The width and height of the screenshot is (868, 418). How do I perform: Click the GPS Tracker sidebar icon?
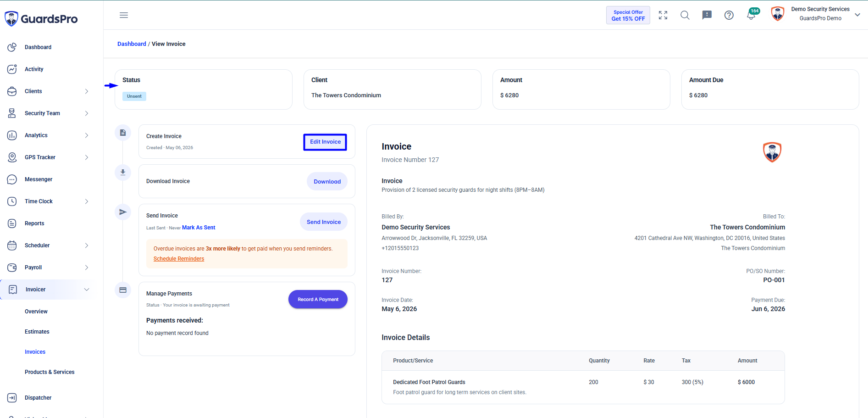pyautogui.click(x=12, y=157)
